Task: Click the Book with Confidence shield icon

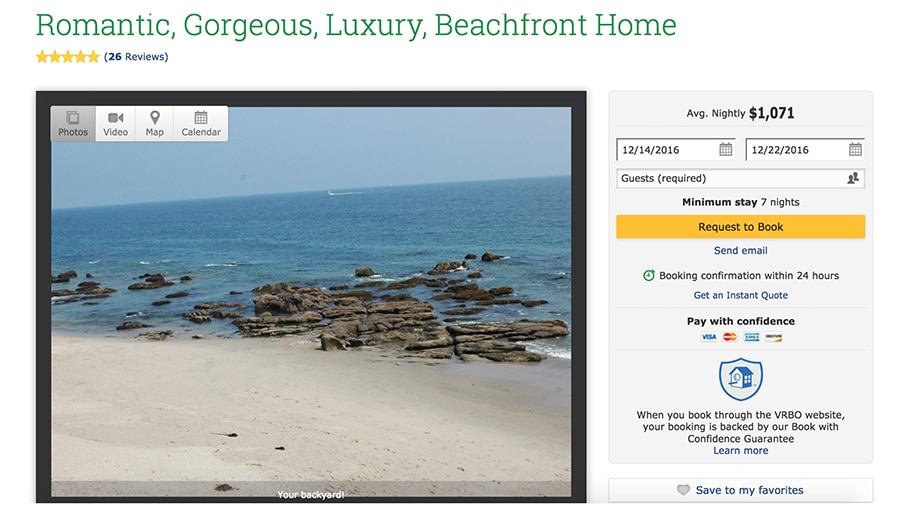Action: click(740, 379)
